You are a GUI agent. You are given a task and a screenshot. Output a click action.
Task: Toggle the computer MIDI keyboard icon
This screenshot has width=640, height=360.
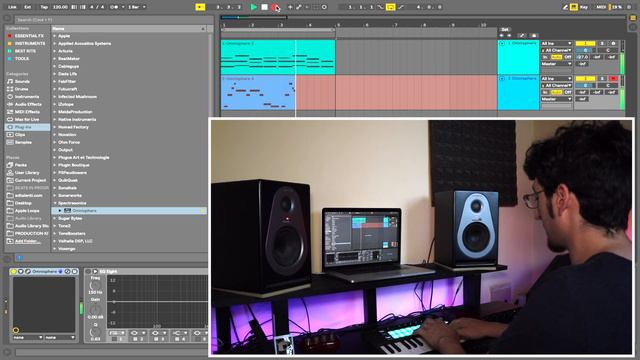[574, 7]
